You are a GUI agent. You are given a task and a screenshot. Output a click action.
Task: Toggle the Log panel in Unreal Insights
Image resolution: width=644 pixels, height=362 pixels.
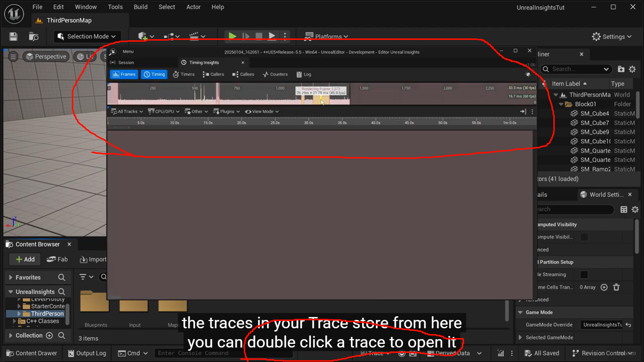[304, 74]
